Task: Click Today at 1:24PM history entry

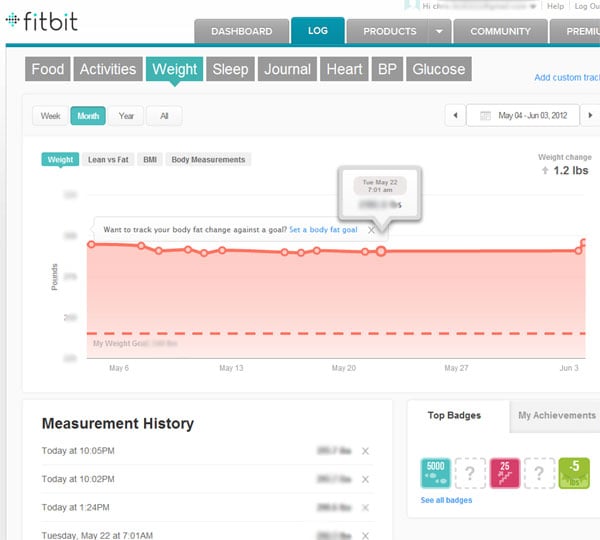Action: pyautogui.click(x=75, y=507)
